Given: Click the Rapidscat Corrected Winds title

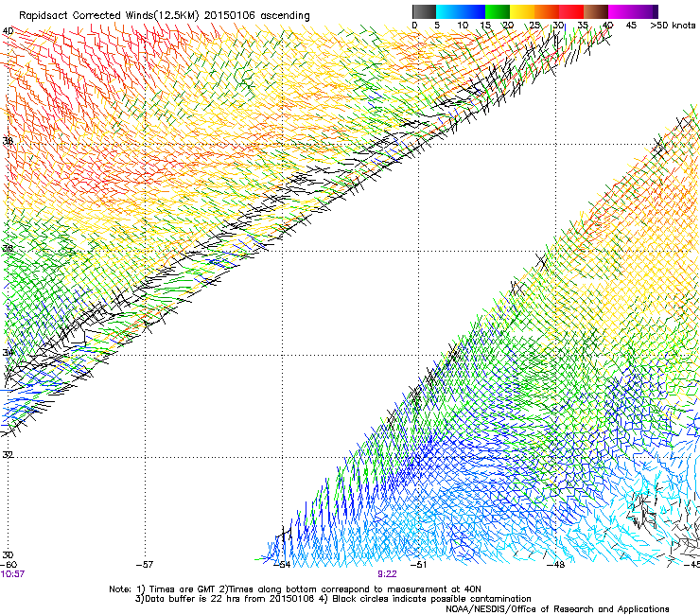Looking at the screenshot, I should tap(165, 16).
